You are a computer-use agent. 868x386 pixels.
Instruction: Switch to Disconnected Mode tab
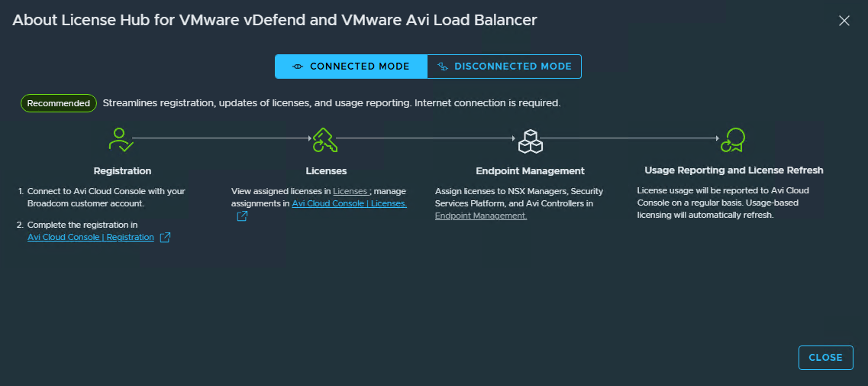[505, 66]
